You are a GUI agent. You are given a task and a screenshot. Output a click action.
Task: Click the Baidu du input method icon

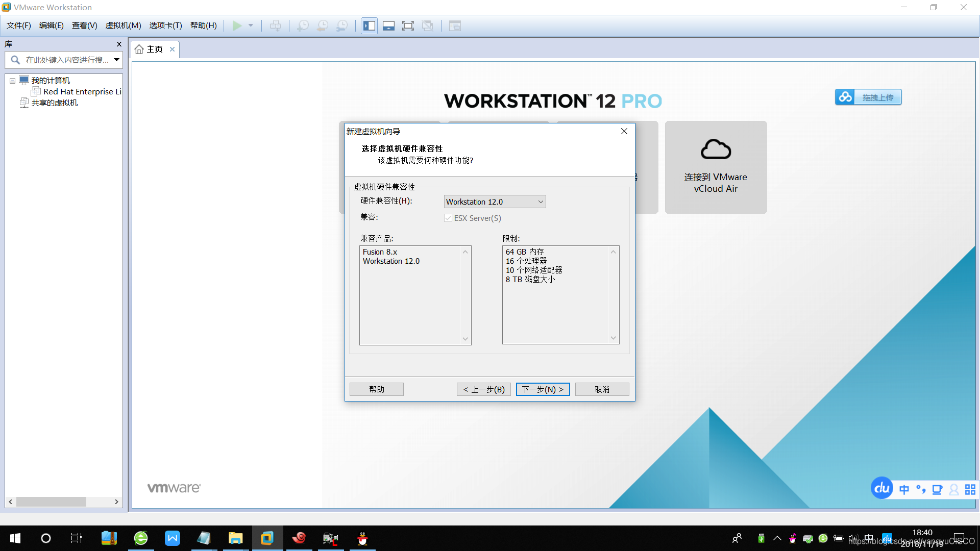881,488
